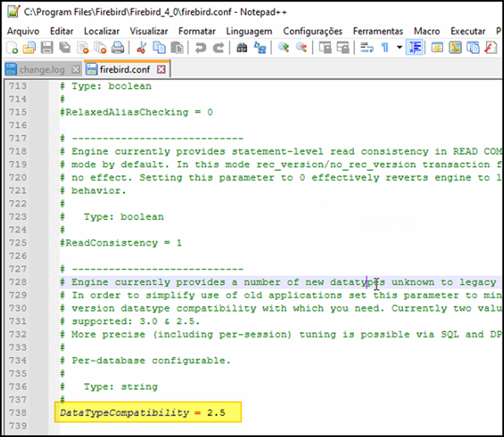Image resolution: width=504 pixels, height=437 pixels.
Task: Click the Undo arrow icon
Action: tap(200, 48)
